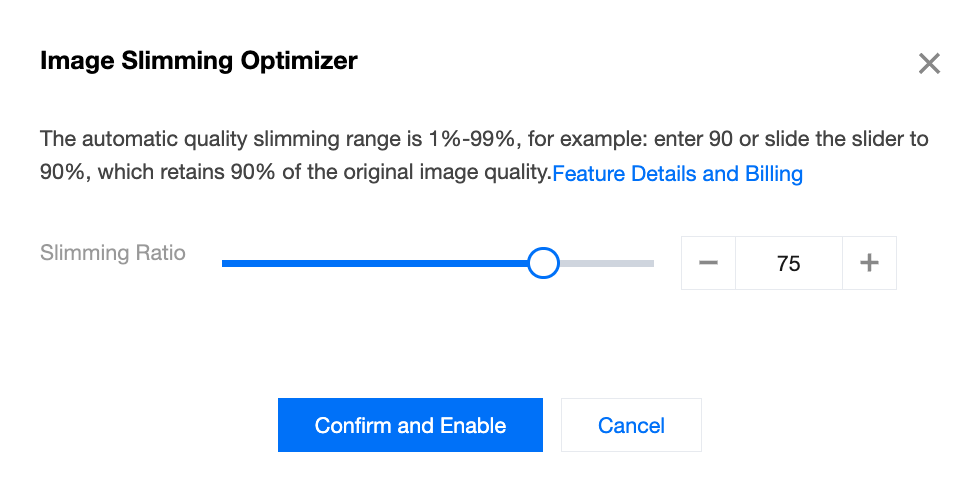Focus the ratio input field showing 75
980x492 pixels.
pyautogui.click(x=788, y=263)
